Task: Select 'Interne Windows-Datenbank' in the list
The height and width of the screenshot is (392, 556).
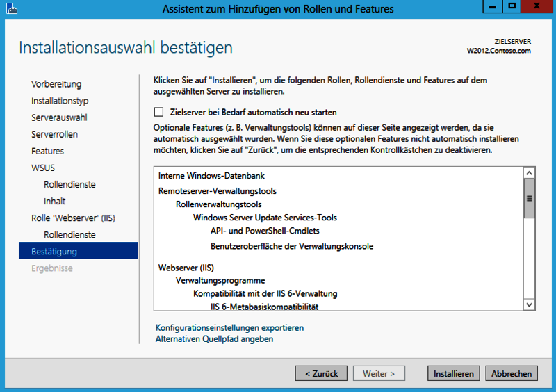Action: (211, 176)
